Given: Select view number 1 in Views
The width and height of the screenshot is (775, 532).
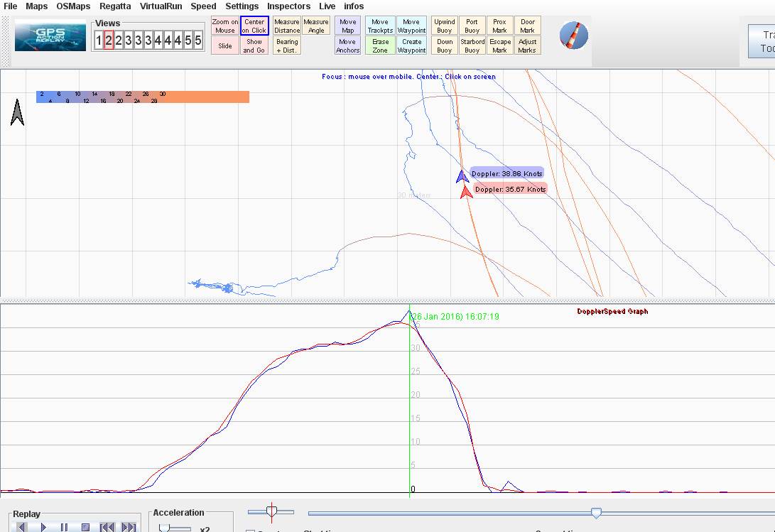Looking at the screenshot, I should 99,41.
